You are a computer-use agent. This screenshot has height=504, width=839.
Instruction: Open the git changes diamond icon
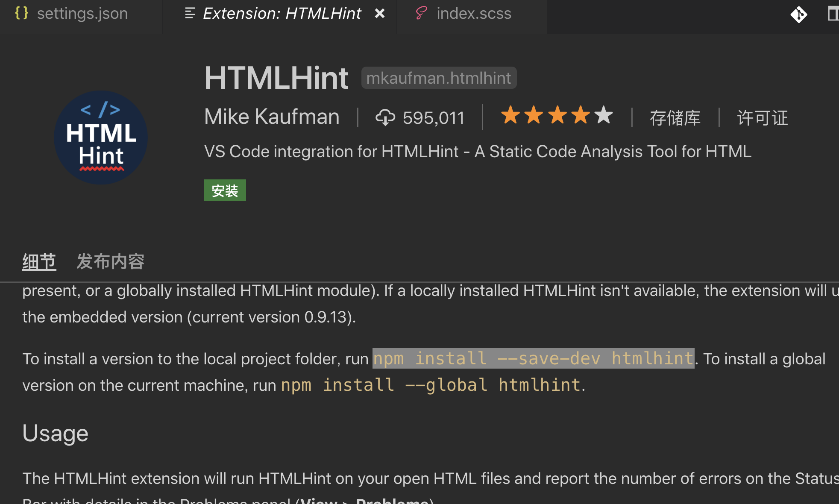[798, 15]
